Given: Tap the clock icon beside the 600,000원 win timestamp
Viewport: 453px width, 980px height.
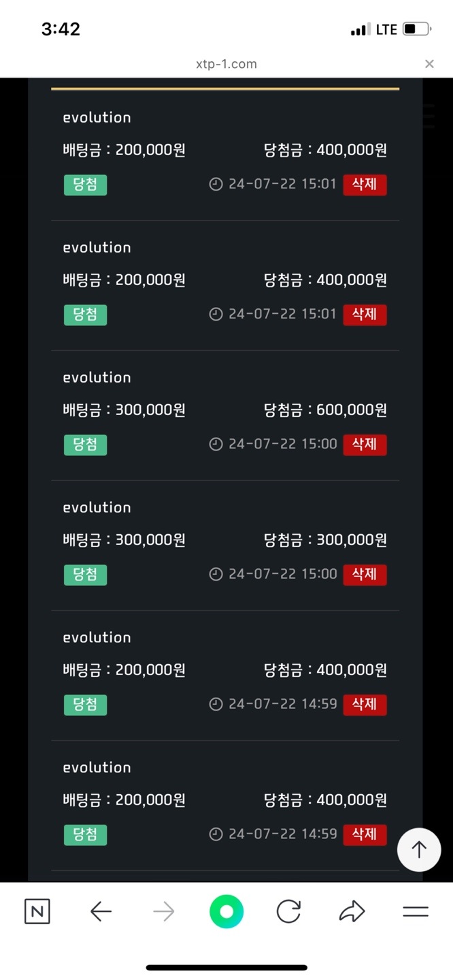Looking at the screenshot, I should (x=216, y=444).
